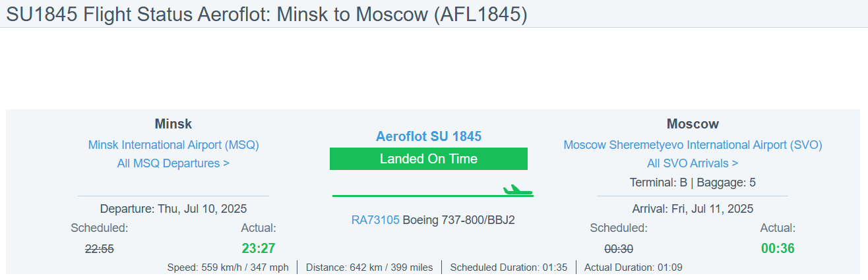Open Moscow Sheremetyevo International Airport (SVO) link
The image size is (868, 280).
click(693, 145)
